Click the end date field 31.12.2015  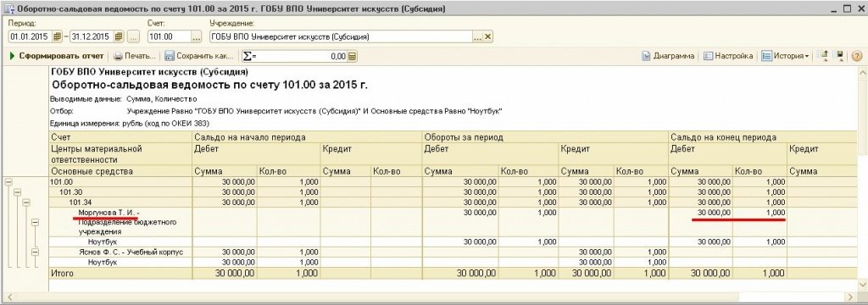tap(92, 37)
